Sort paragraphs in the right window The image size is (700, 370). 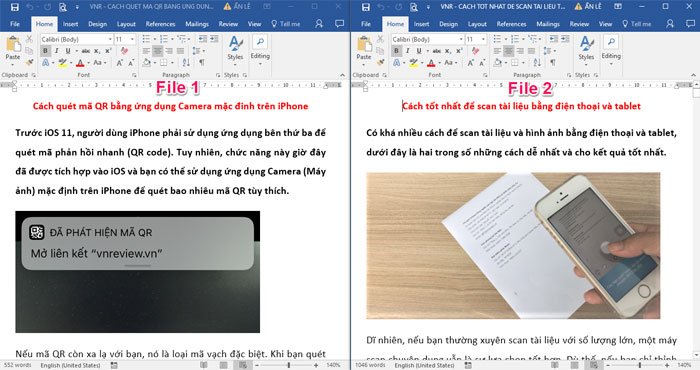point(537,62)
